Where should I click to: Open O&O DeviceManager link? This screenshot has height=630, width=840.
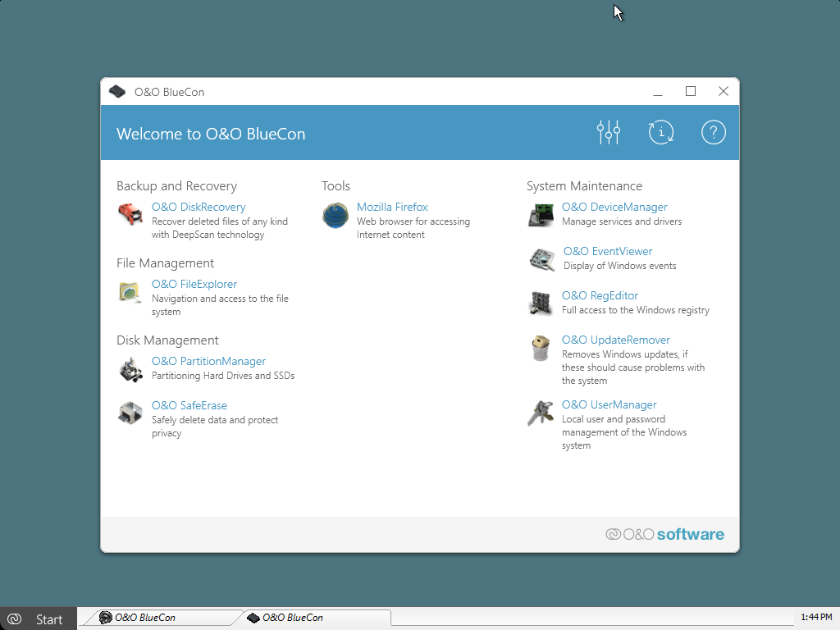pos(614,207)
